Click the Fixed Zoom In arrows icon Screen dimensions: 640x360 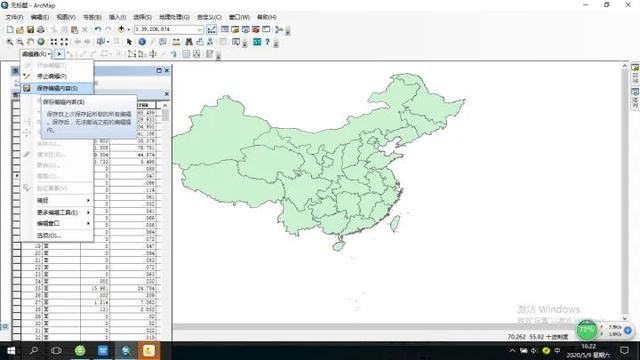[54, 42]
